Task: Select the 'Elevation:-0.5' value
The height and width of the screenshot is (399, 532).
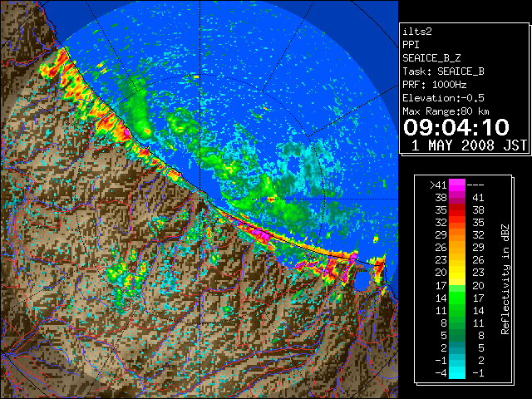Action: coord(443,98)
